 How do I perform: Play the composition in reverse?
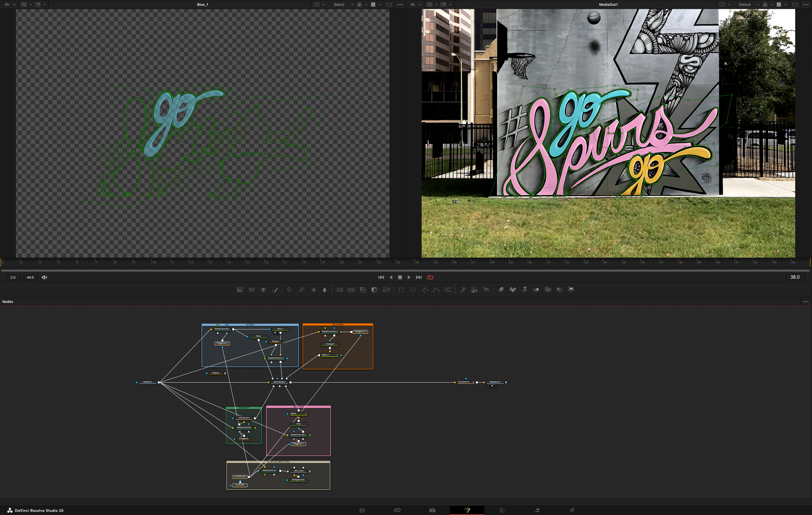coord(391,277)
